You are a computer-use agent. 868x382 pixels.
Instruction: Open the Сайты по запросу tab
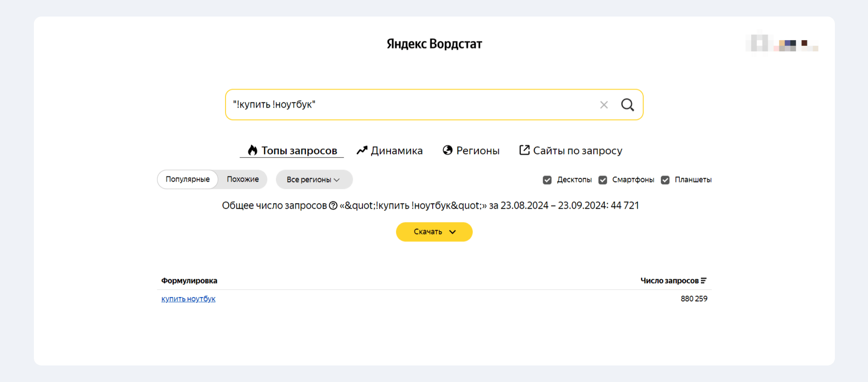[577, 151]
